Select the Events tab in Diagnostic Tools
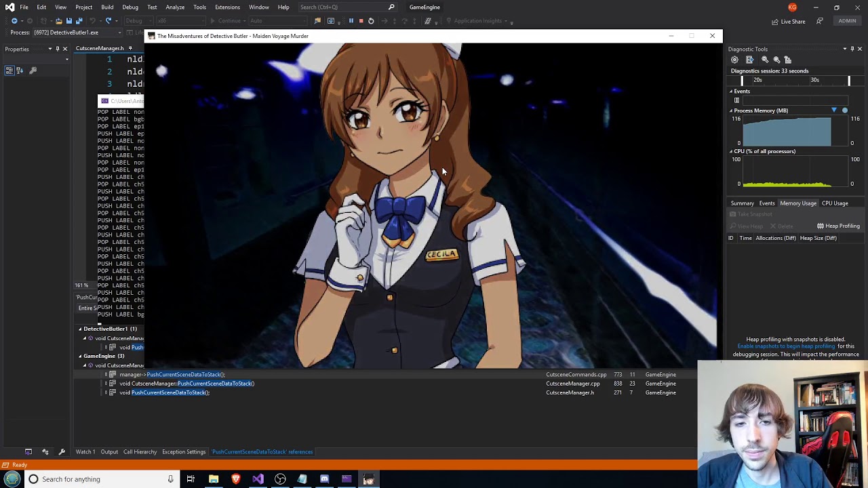This screenshot has width=868, height=488. pos(767,203)
